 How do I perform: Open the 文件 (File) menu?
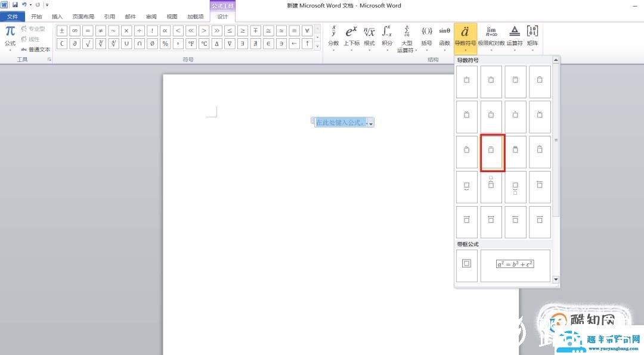(13, 17)
